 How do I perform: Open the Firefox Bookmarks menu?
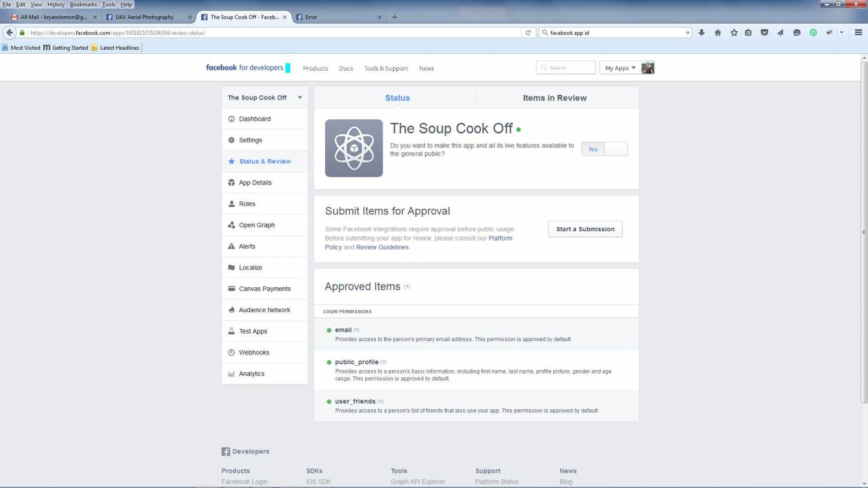pos(83,4)
